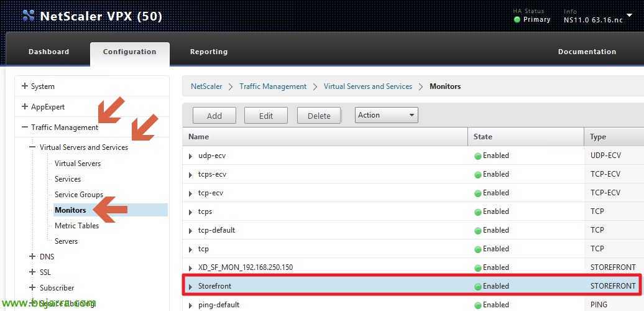Expand the tcp row arrow
The width and height of the screenshot is (644, 311).
(190, 250)
